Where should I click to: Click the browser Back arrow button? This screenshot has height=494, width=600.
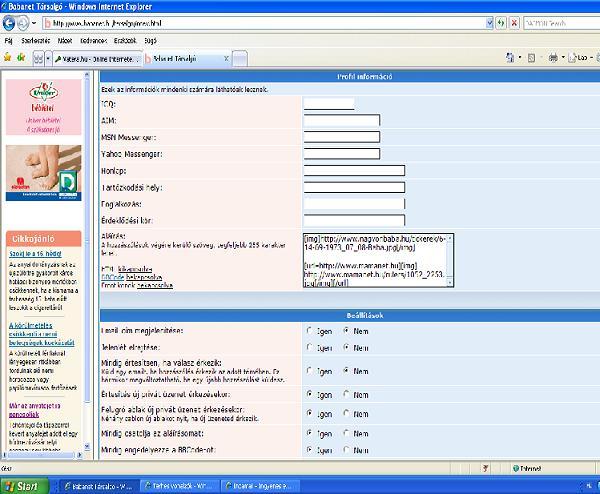(10, 21)
